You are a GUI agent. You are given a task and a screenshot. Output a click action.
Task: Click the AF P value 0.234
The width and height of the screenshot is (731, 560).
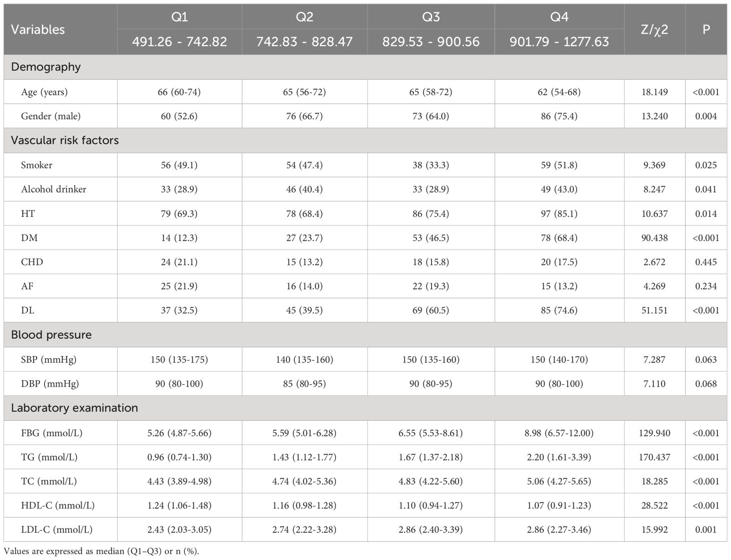coord(706,286)
